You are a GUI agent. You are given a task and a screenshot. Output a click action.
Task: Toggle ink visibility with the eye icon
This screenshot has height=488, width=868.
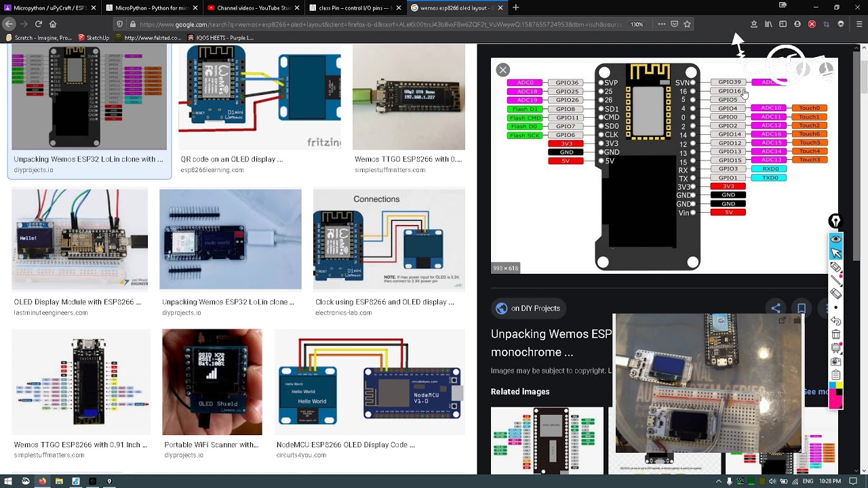[x=835, y=239]
